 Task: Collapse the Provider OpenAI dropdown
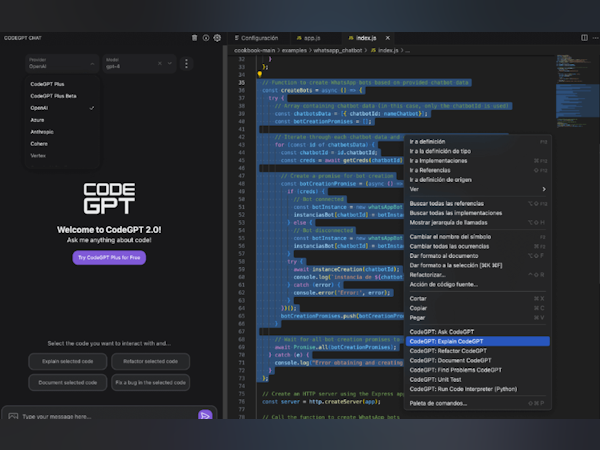92,64
